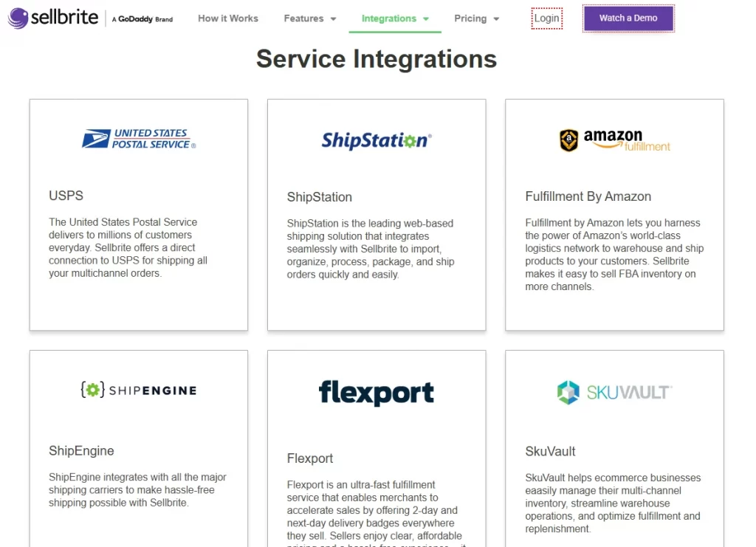Click the ShipEngine logo
This screenshot has width=756, height=547.
139,390
